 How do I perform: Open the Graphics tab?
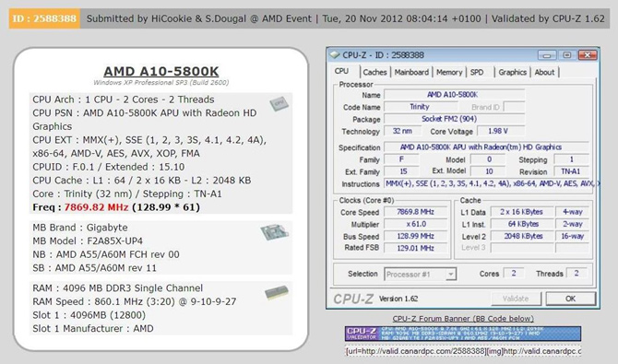point(512,72)
